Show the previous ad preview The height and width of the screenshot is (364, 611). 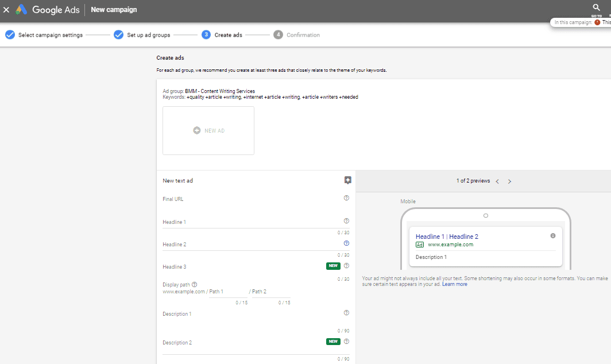pos(497,181)
